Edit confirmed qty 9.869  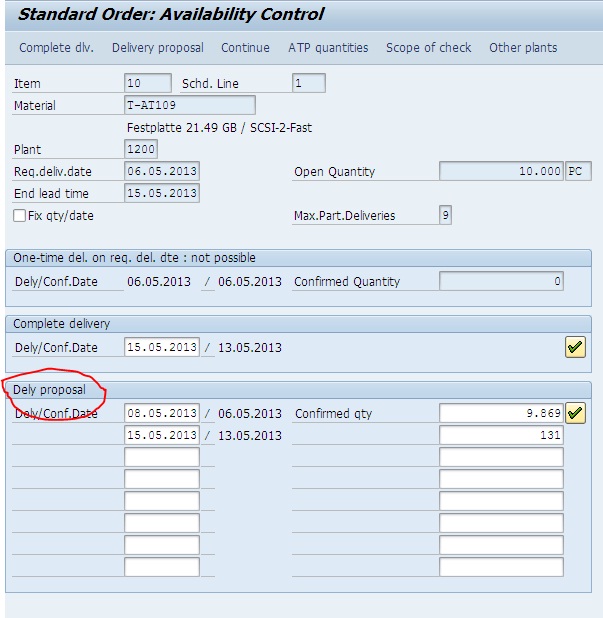[501, 413]
